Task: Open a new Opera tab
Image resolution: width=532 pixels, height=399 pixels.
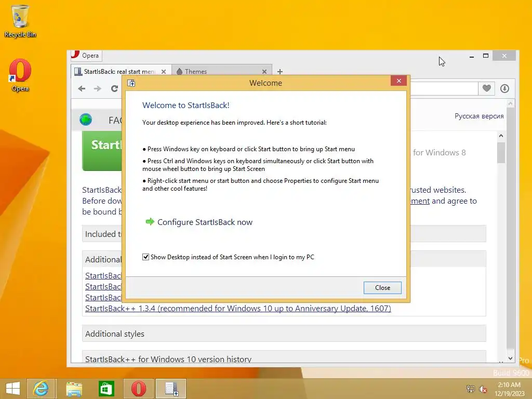Action: point(280,72)
